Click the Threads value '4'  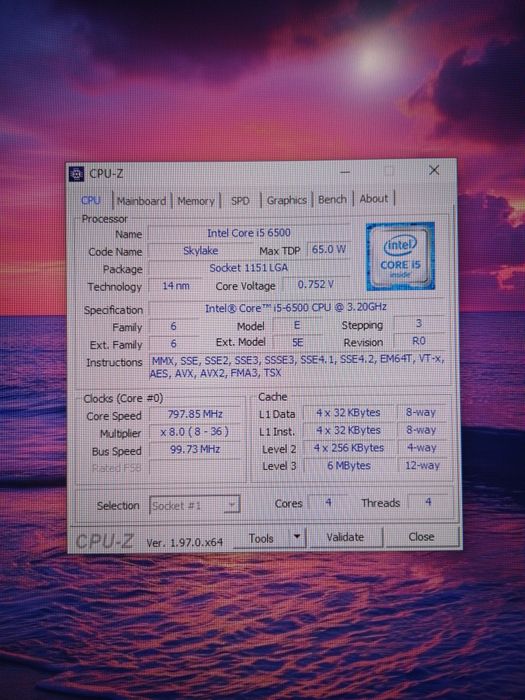[428, 502]
